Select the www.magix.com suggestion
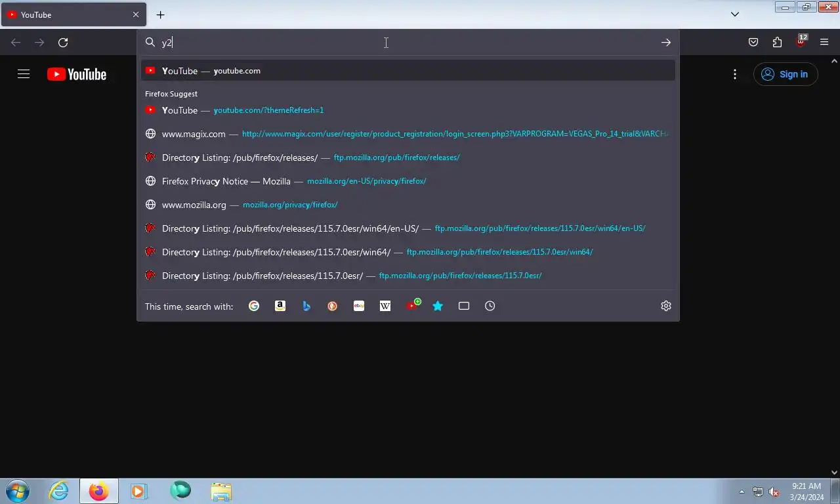The width and height of the screenshot is (840, 504). click(408, 134)
